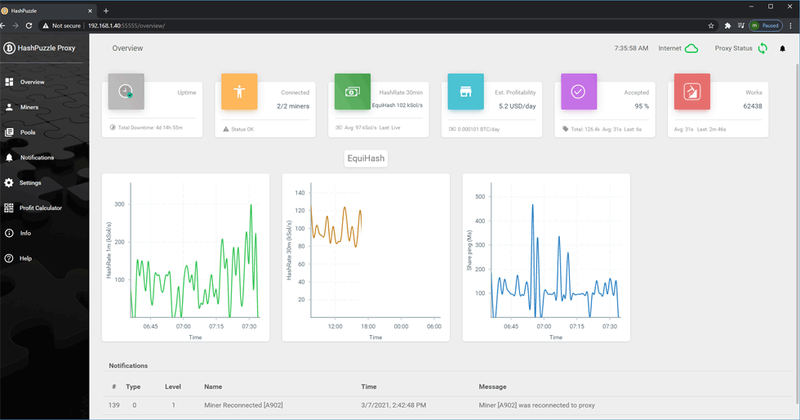Go to the Pools page
Screen dimensions: 800x420
(28, 132)
